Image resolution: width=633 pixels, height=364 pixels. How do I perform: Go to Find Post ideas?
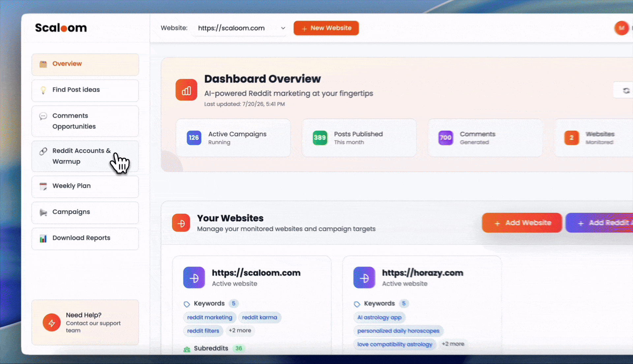[x=85, y=90]
